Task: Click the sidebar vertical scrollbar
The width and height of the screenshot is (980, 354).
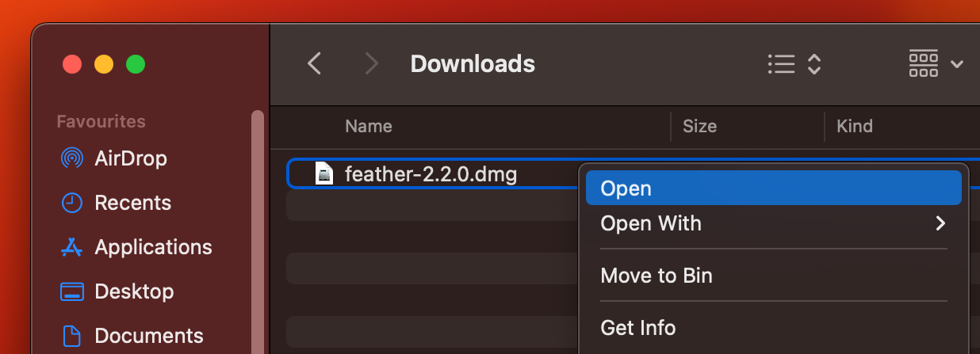Action: 257,231
